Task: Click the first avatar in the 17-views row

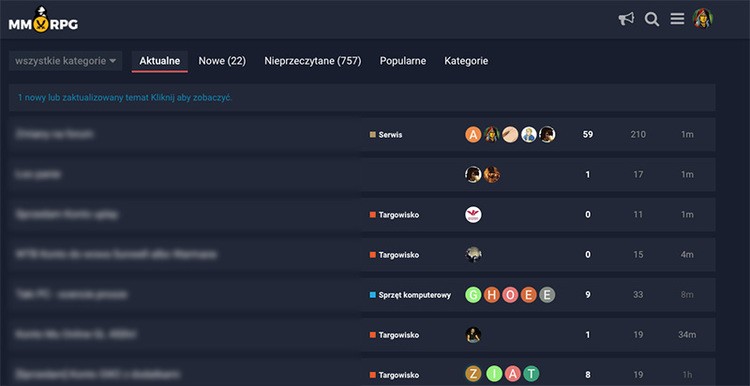Action: coord(473,175)
